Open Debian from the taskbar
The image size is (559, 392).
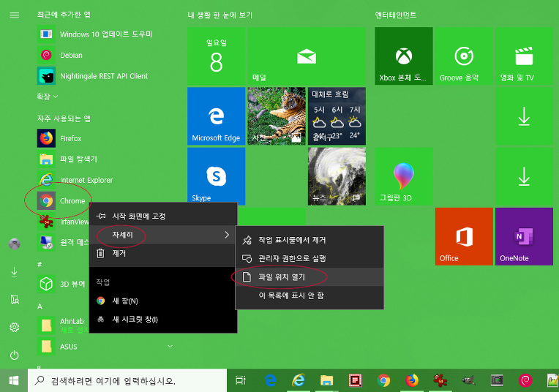(525, 380)
